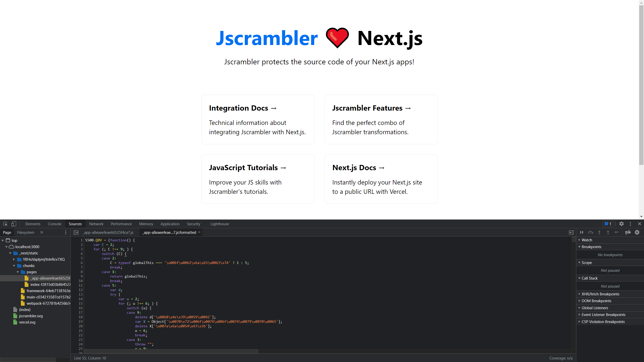Click the Coverage: n/a status text
Viewport: 644px width, 362px height.
561,358
